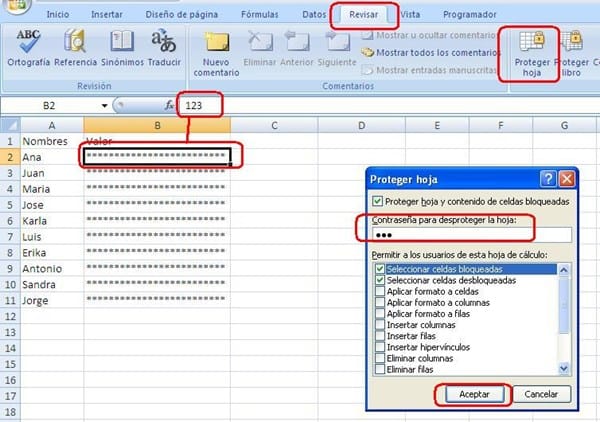Click the formula bar showing 123
The image size is (600, 422).
(388, 105)
